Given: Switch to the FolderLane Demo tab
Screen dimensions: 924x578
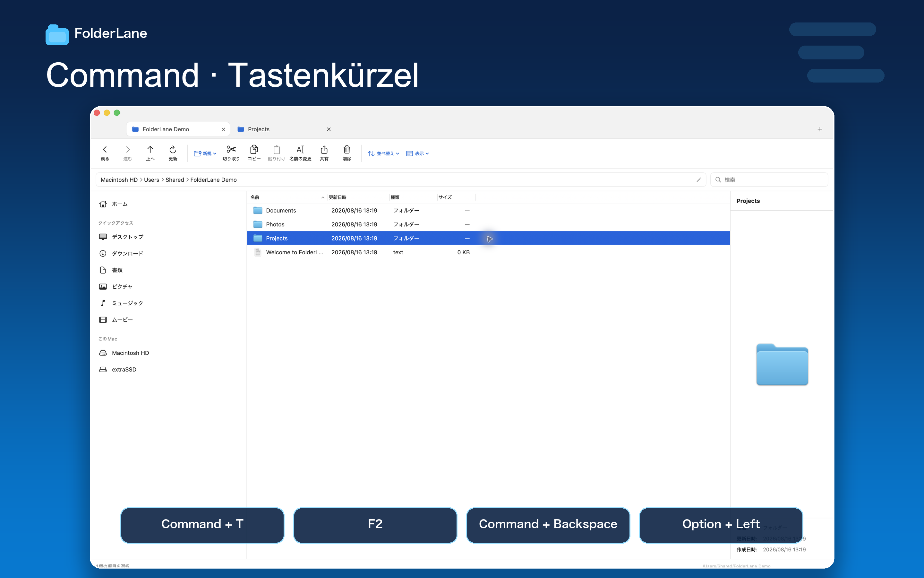Looking at the screenshot, I should coord(178,129).
